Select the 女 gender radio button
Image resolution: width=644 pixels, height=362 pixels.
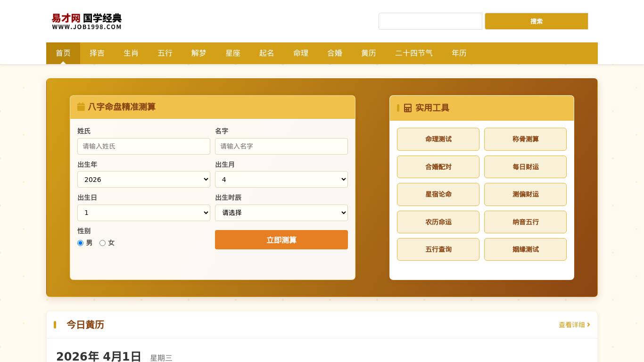(102, 243)
